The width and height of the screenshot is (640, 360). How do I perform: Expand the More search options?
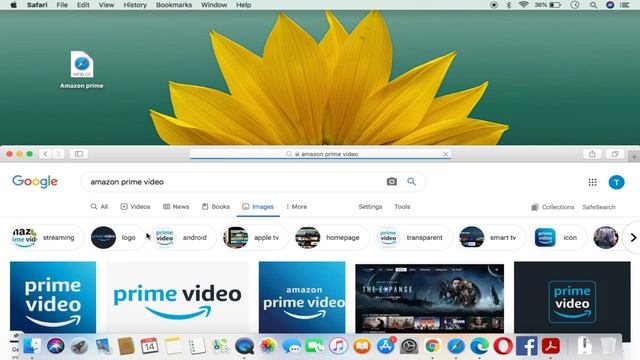(297, 207)
